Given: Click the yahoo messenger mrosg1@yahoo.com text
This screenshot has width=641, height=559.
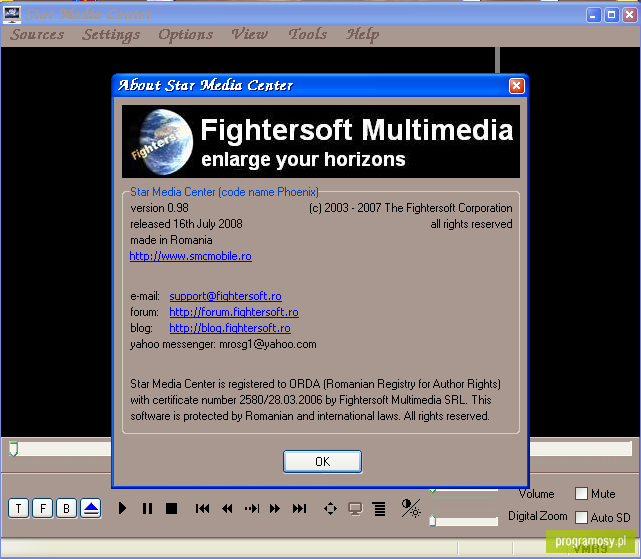Looking at the screenshot, I should [223, 344].
